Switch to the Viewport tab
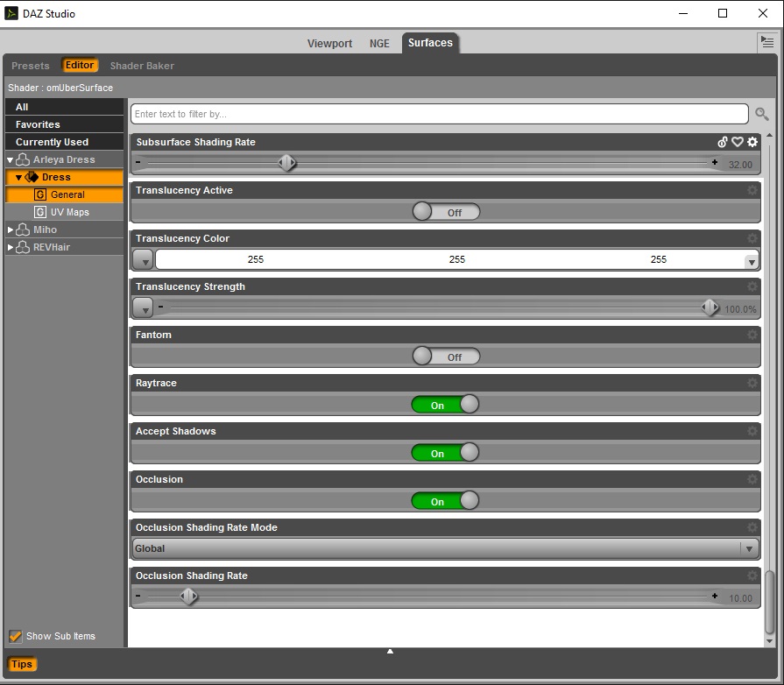 click(x=329, y=44)
